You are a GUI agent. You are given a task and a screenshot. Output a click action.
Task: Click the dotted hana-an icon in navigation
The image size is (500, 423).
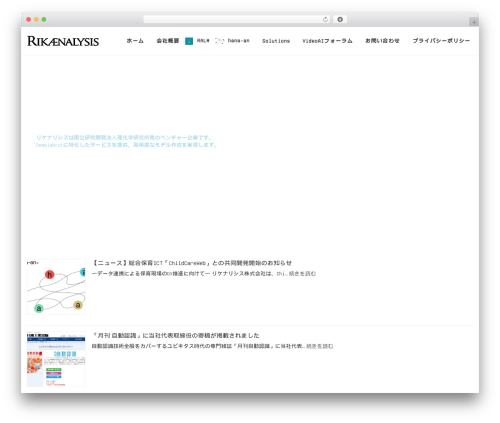[219, 41]
